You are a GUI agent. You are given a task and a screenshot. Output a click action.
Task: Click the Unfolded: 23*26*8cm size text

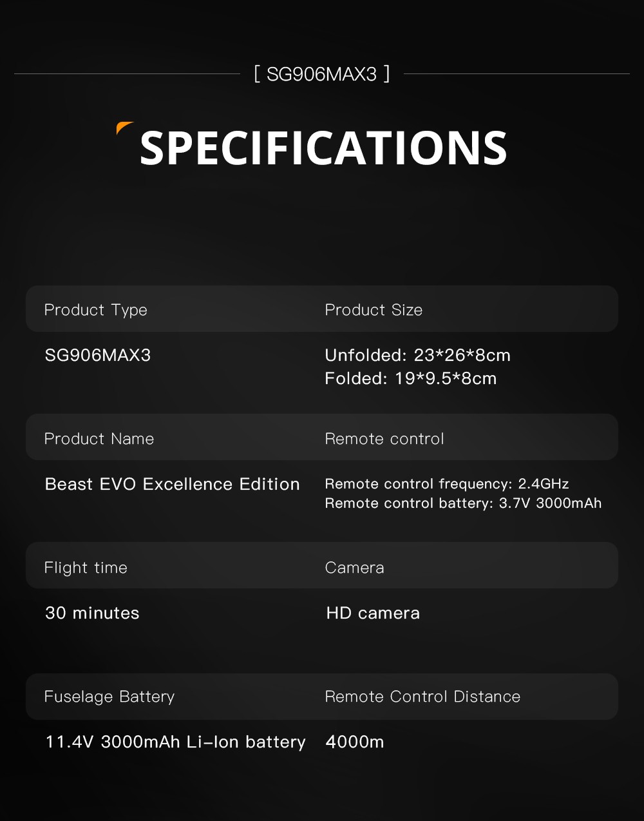coord(417,355)
